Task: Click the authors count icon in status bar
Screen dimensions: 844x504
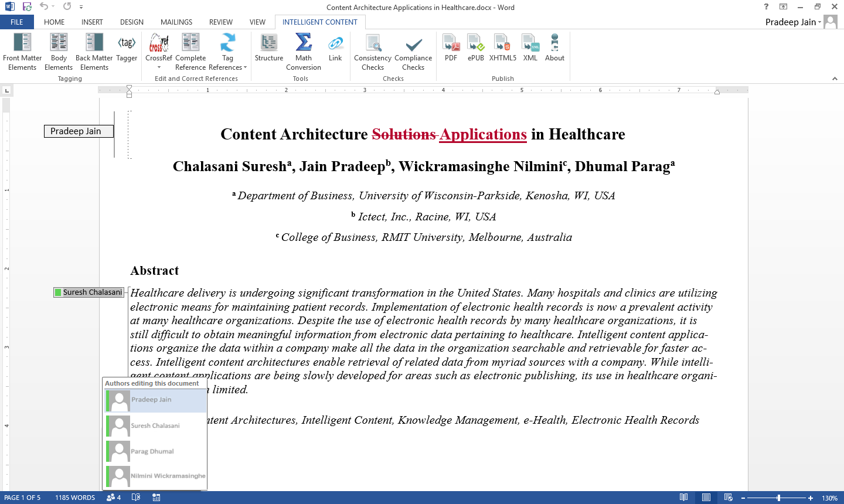Action: [x=114, y=498]
